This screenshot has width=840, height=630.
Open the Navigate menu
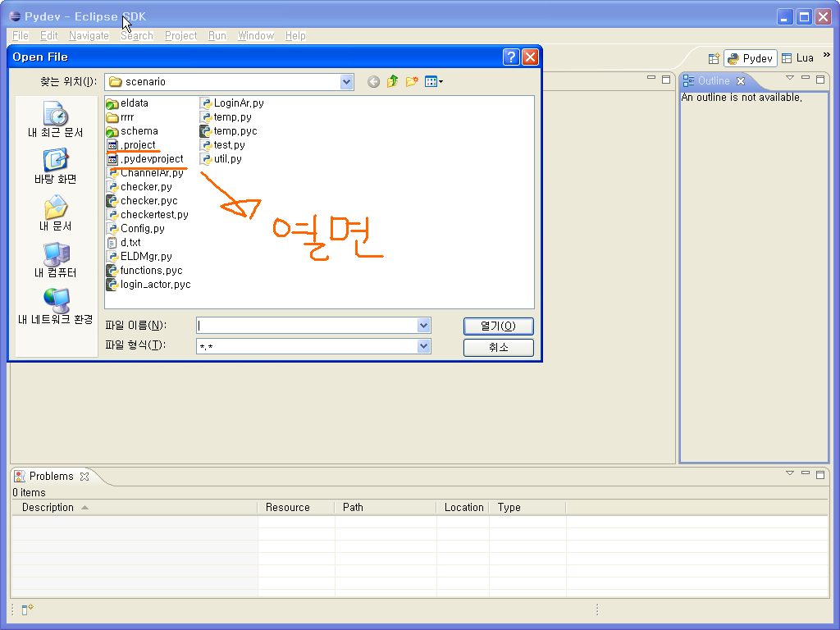point(89,35)
